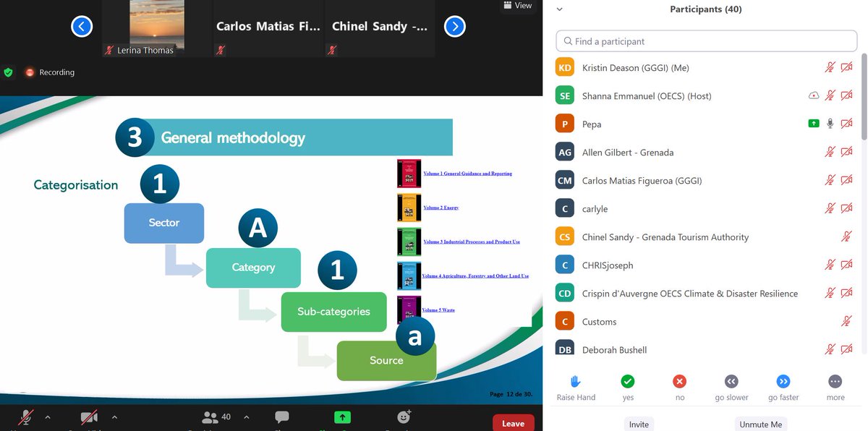Click Shanna Emmanuel muted microphone icon

coord(830,95)
